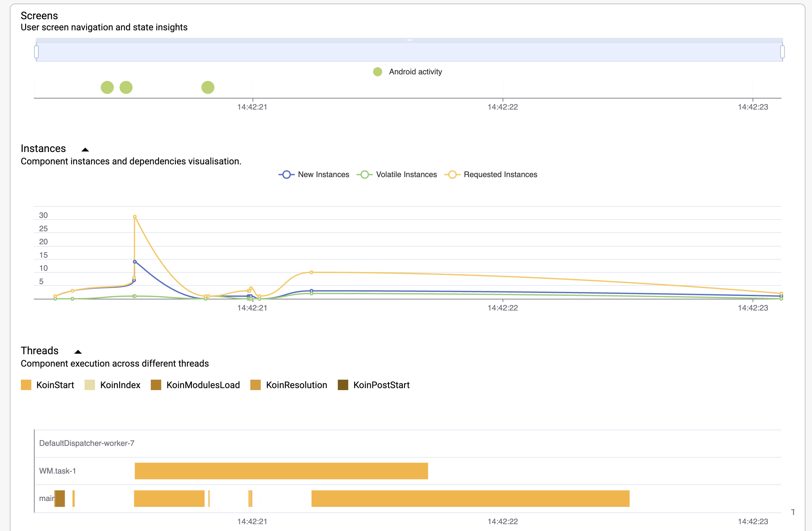
Task: Collapse the Threads section arrow
Action: tap(78, 352)
